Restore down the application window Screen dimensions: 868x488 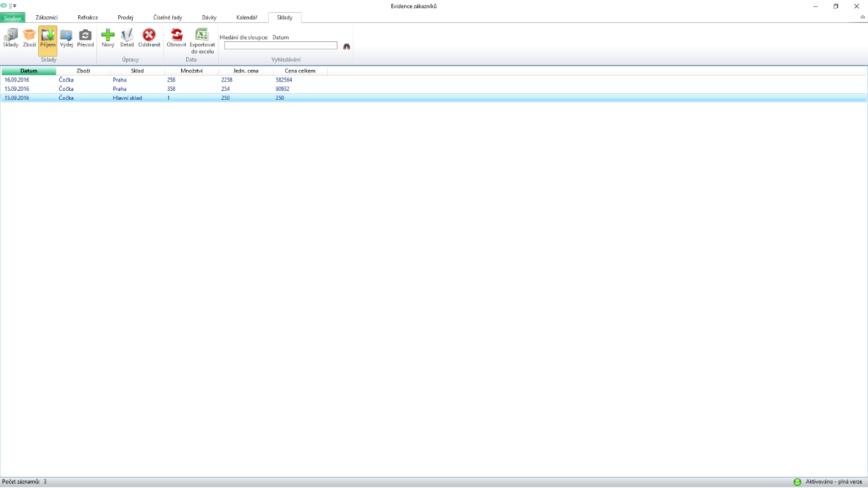836,6
